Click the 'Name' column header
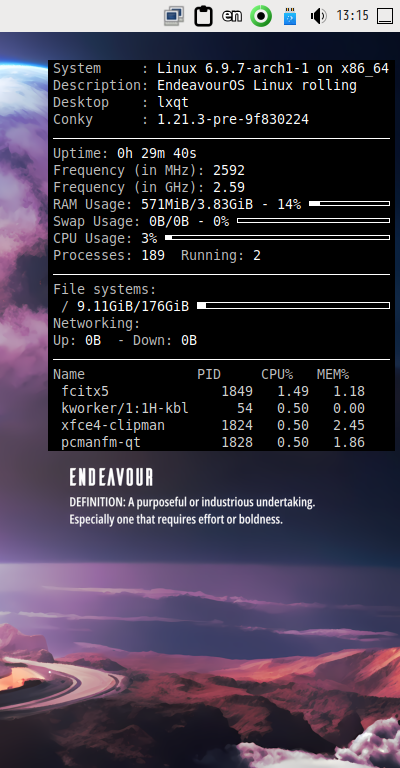 click(x=69, y=375)
